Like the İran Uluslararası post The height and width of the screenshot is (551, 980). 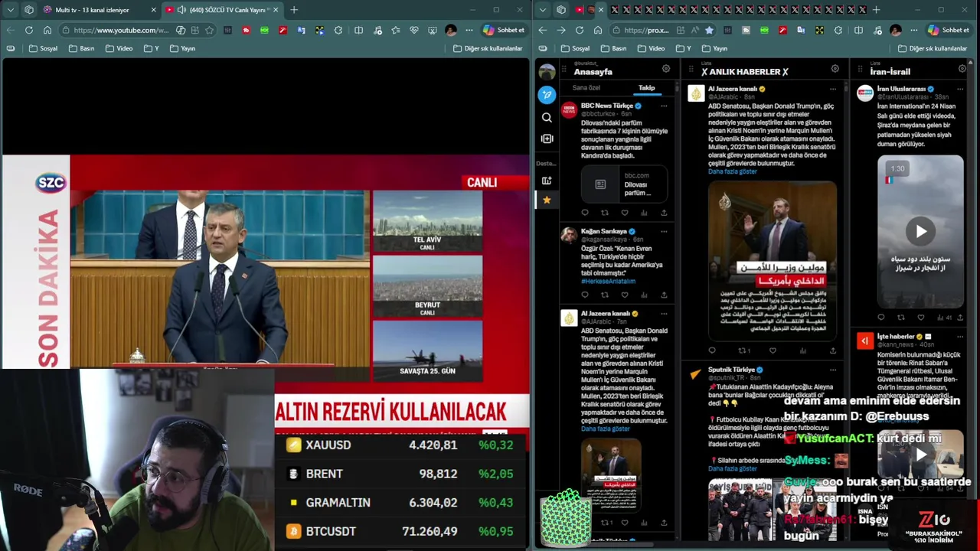(920, 318)
